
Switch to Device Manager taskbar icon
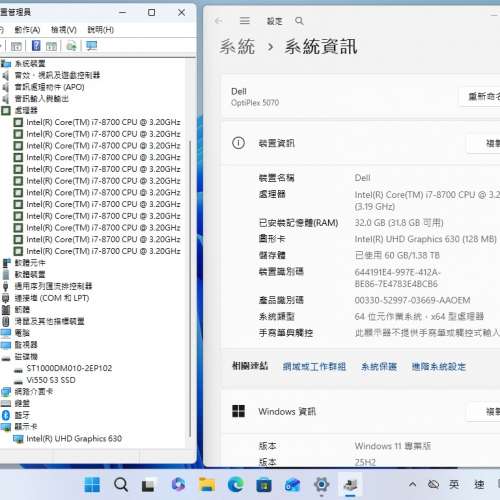[350, 485]
